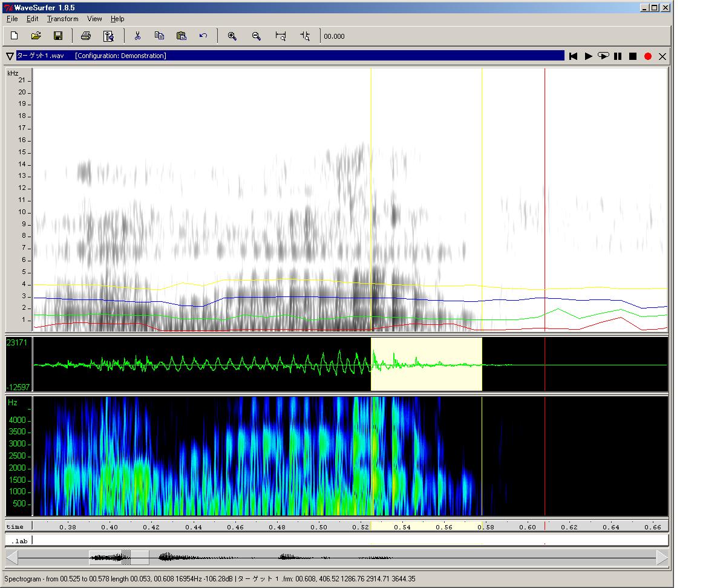723x588 pixels.
Task: Click the right arrow of overview scrollbar
Action: 662,557
